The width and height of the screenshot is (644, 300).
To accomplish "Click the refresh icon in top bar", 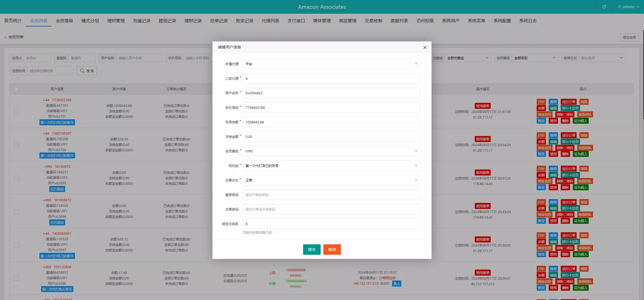I will [604, 7].
